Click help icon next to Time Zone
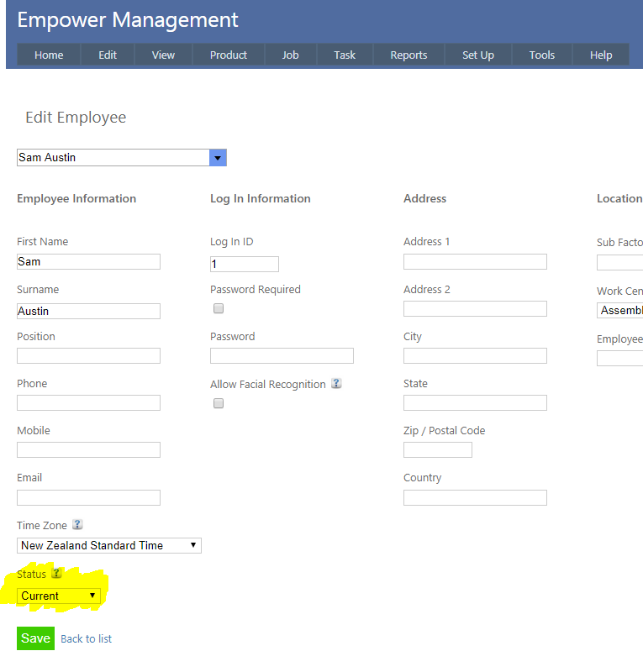This screenshot has height=672, width=643. (77, 525)
